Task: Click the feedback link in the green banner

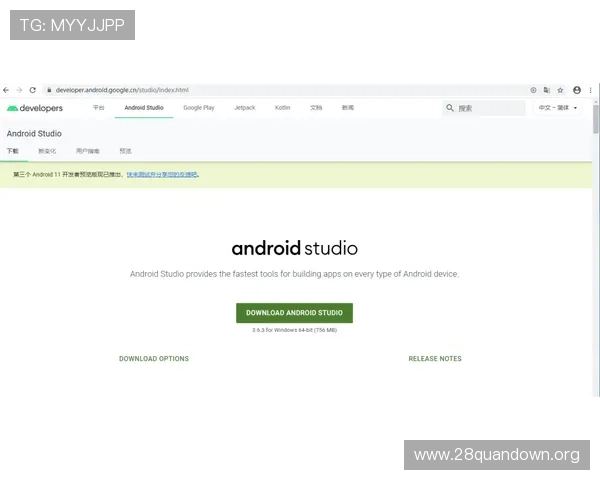Action: pyautogui.click(x=162, y=174)
